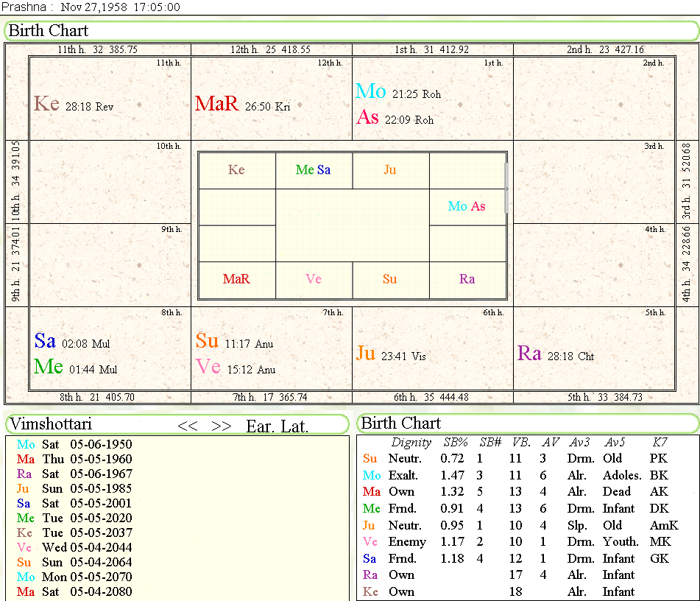The image size is (700, 601).
Task: Select dasha row Ma Sat 05-04-2080
Action: (x=74, y=592)
